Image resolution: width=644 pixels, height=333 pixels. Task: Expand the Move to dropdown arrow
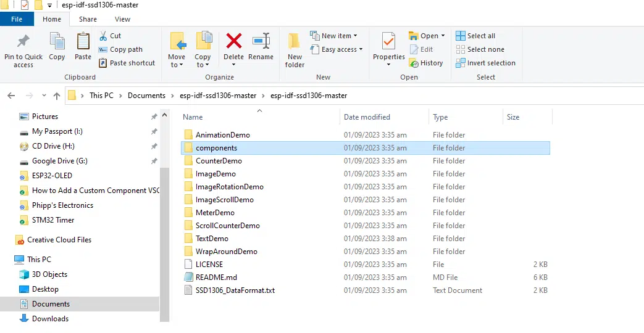(x=181, y=65)
